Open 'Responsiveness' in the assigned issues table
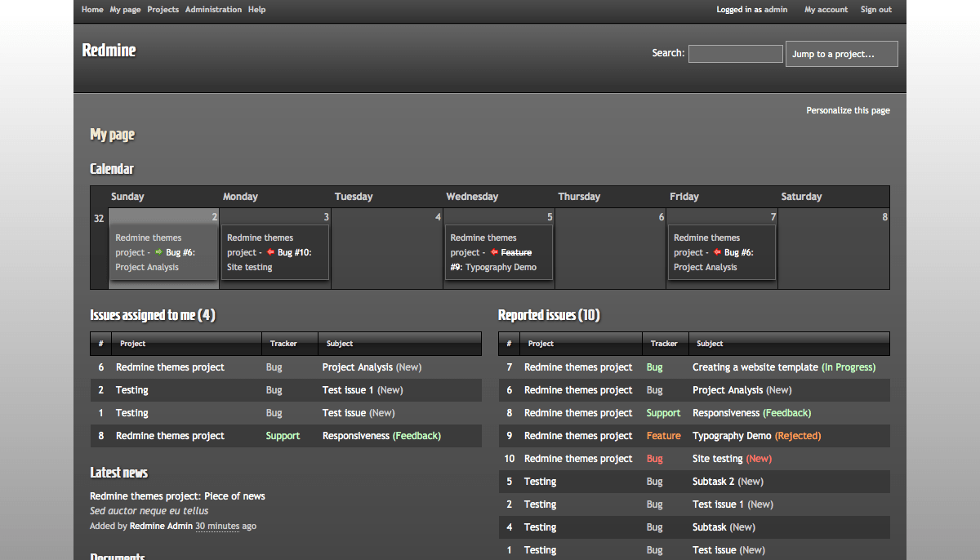Image resolution: width=980 pixels, height=560 pixels. pyautogui.click(x=356, y=436)
